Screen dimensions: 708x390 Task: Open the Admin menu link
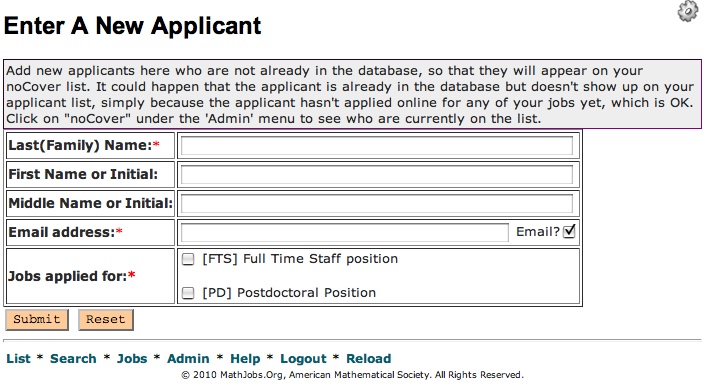188,358
